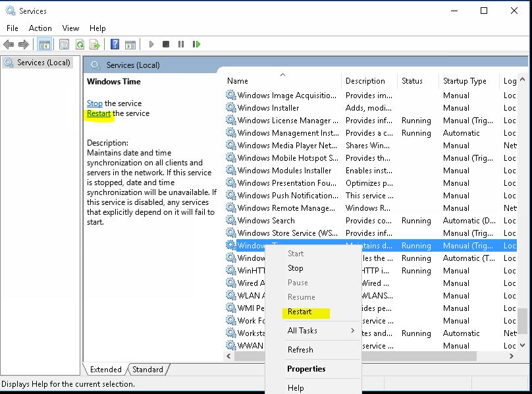Click the horizontal scrollbar left arrow
This screenshot has width=532, height=394.
pyautogui.click(x=228, y=356)
